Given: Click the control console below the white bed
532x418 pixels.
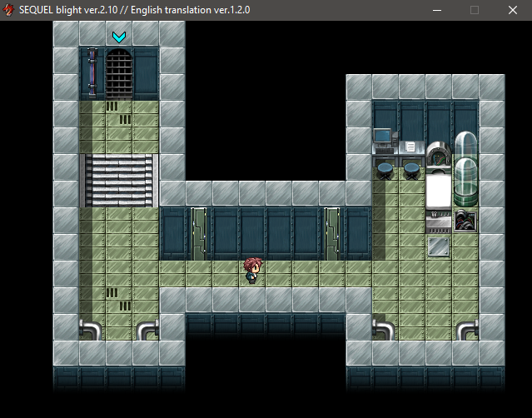Looking at the screenshot, I should [x=439, y=221].
